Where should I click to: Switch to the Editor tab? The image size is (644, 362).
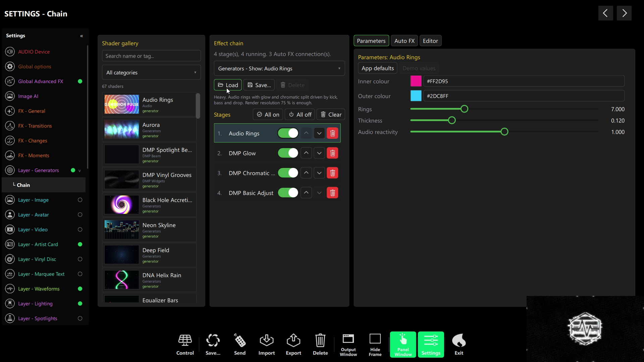pyautogui.click(x=430, y=41)
